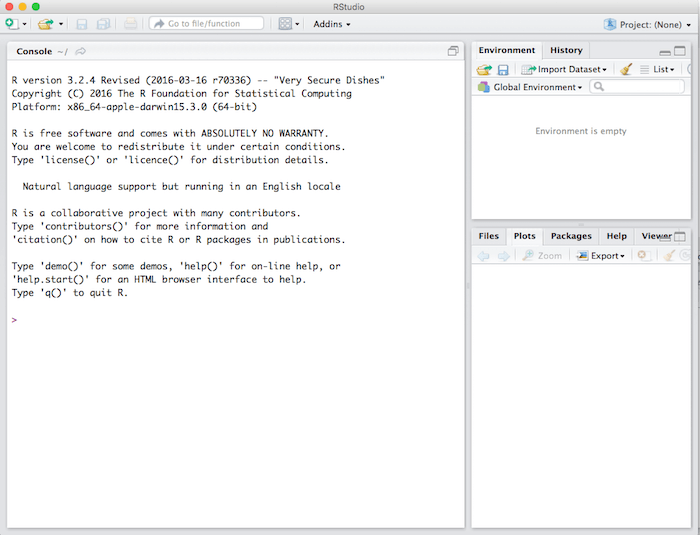The height and width of the screenshot is (535, 700).
Task: Switch to the History tab
Action: (x=566, y=50)
